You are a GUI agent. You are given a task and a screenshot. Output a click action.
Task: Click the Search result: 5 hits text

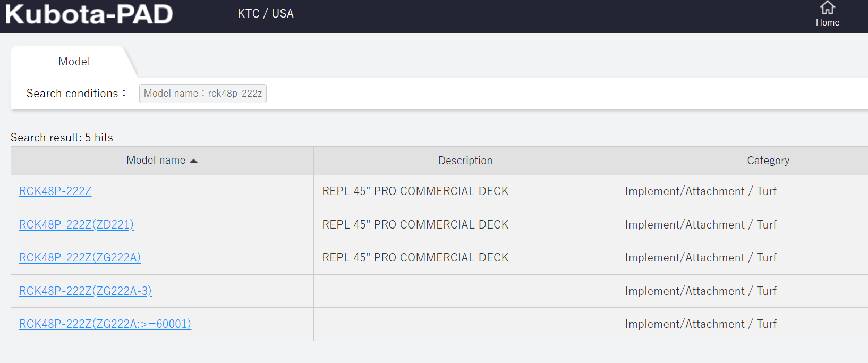click(x=62, y=138)
